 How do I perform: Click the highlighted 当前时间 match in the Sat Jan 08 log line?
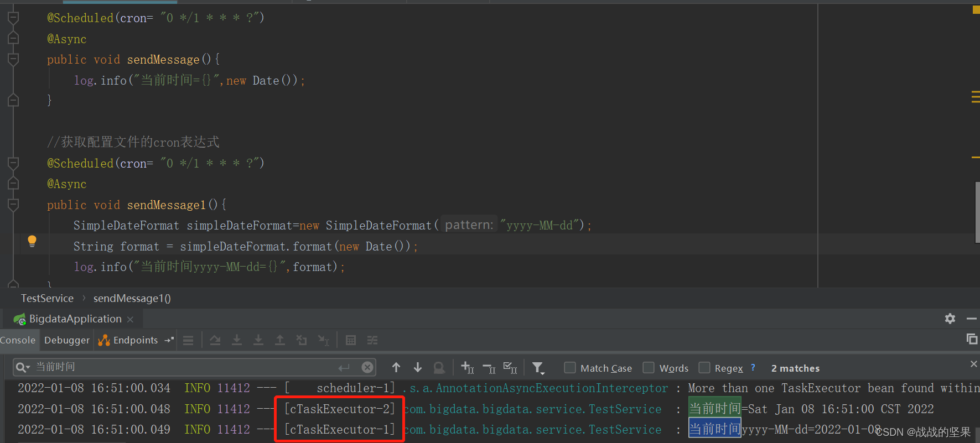click(x=714, y=409)
